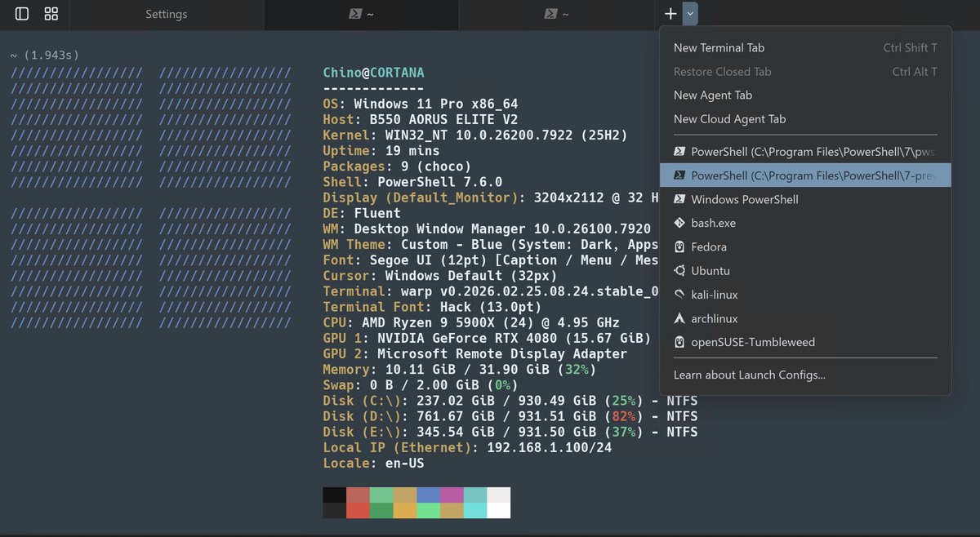Click the Ctrl Alt T shortcut hint
The height and width of the screenshot is (537, 980).
tap(915, 72)
